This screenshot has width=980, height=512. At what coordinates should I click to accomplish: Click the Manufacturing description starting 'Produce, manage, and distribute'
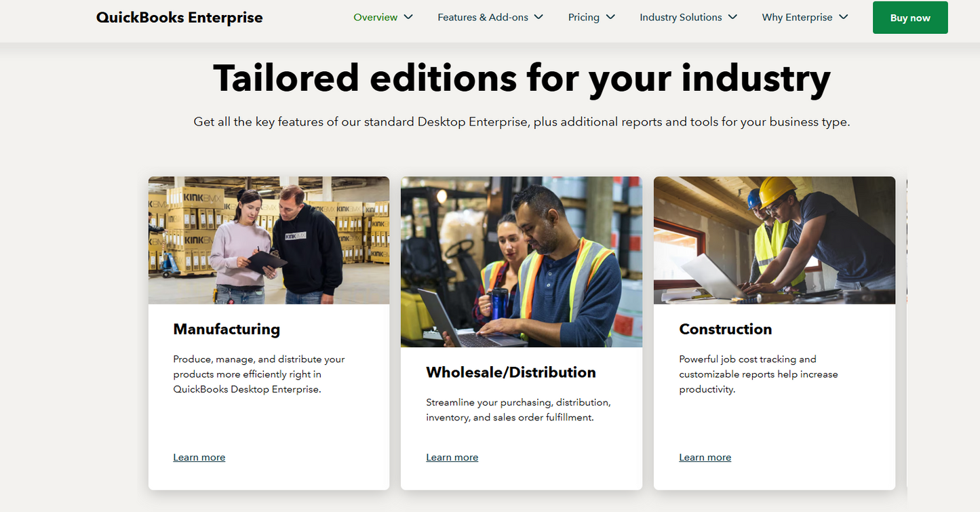[259, 374]
